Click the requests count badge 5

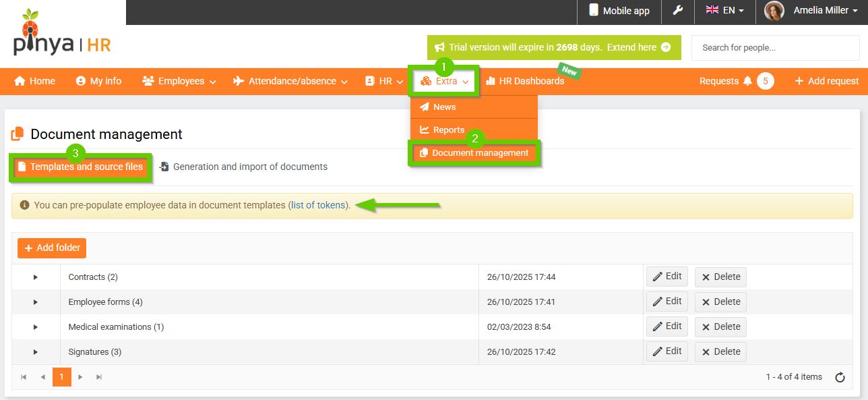coord(765,81)
